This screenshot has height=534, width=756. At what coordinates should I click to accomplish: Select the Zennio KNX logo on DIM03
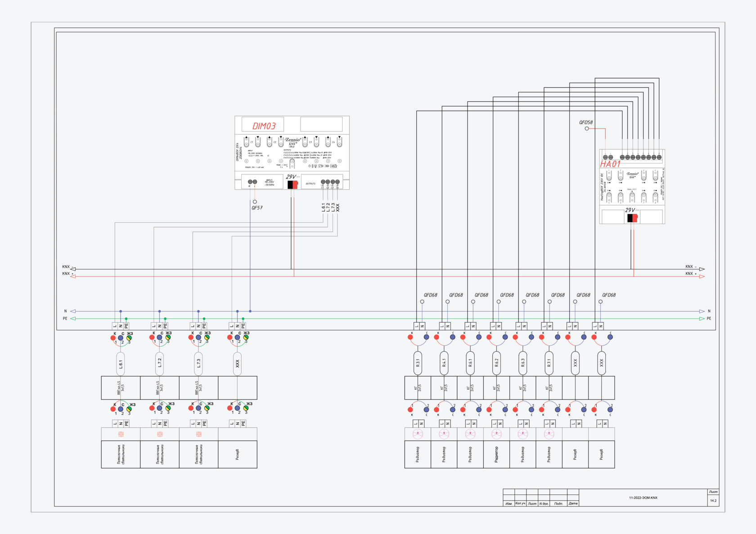pyautogui.click(x=293, y=142)
